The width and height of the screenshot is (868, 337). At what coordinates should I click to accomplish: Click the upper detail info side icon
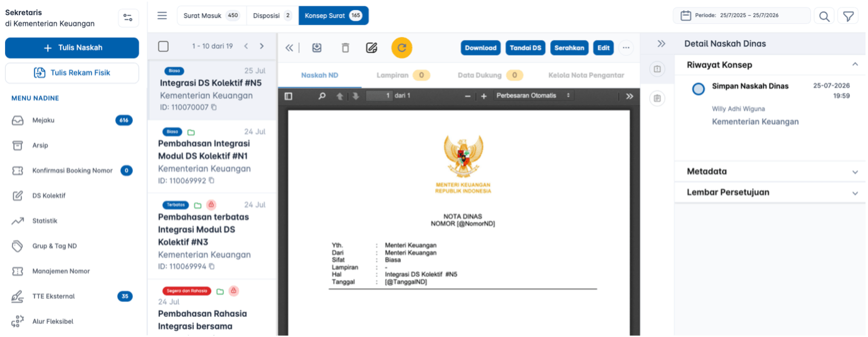657,69
